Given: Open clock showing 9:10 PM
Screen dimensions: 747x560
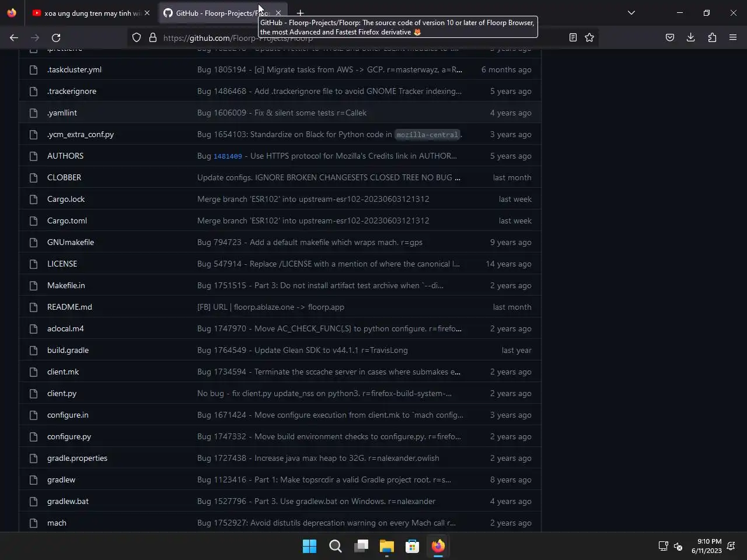Looking at the screenshot, I should [707, 546].
